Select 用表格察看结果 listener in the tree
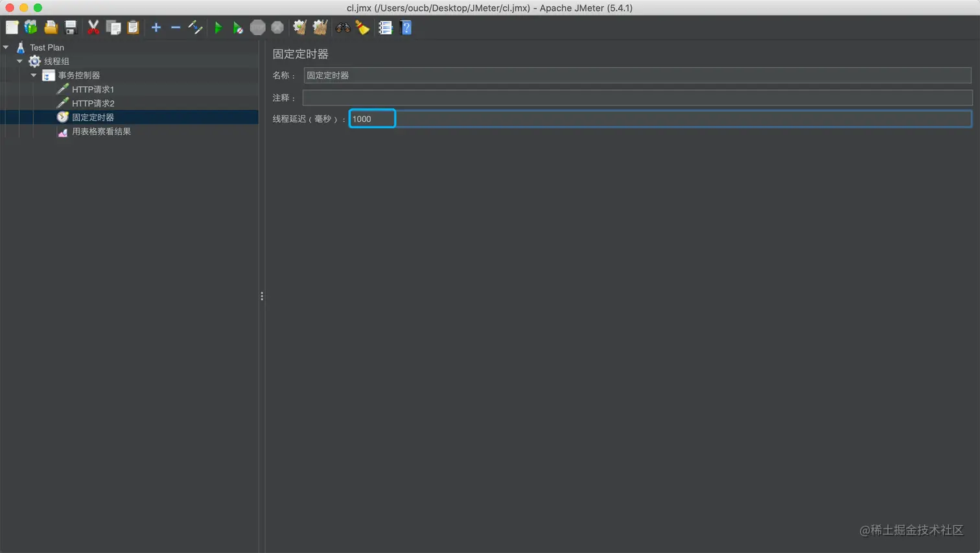The height and width of the screenshot is (553, 980). click(101, 132)
